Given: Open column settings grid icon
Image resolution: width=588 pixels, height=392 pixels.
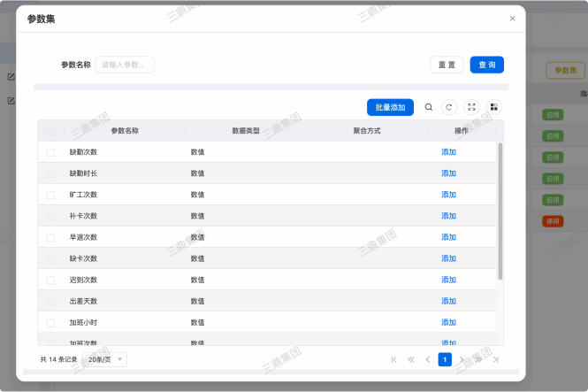Looking at the screenshot, I should pyautogui.click(x=494, y=107).
